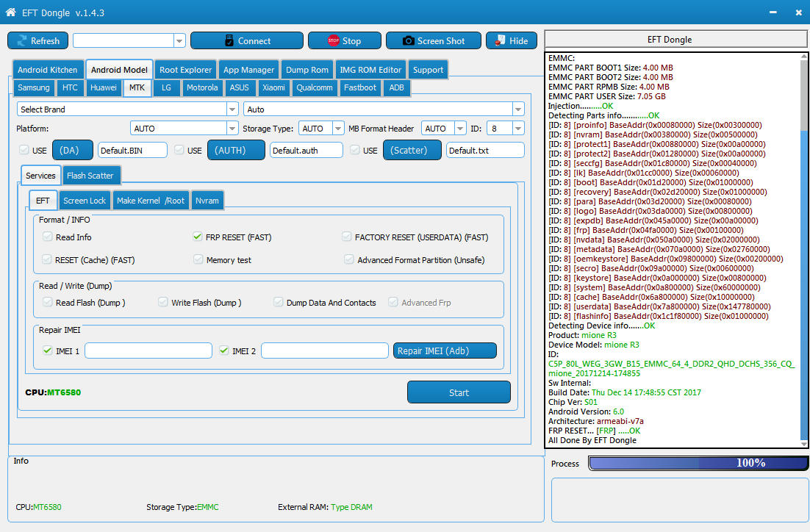Open the Nvram tab
Viewport: 810px width, 532px height.
207,201
